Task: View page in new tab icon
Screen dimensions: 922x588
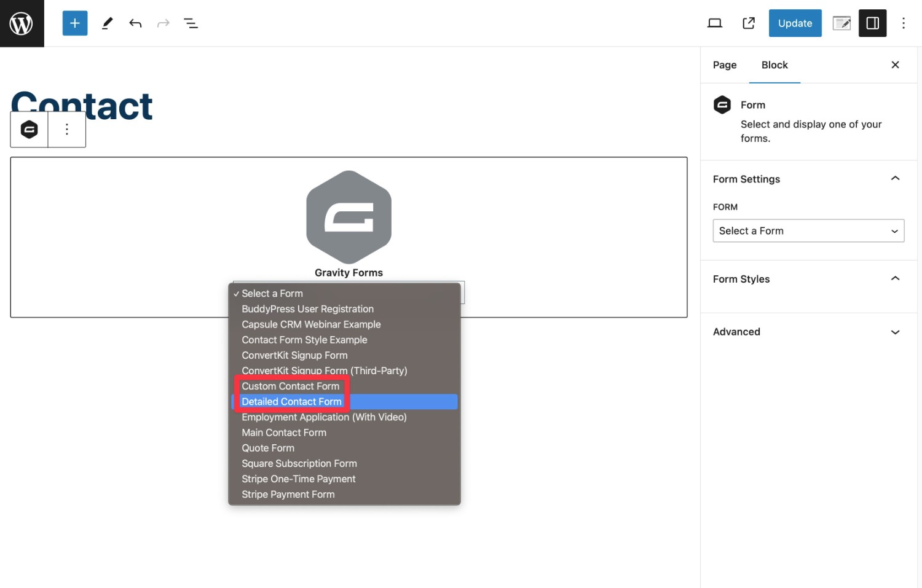Action: pos(748,23)
